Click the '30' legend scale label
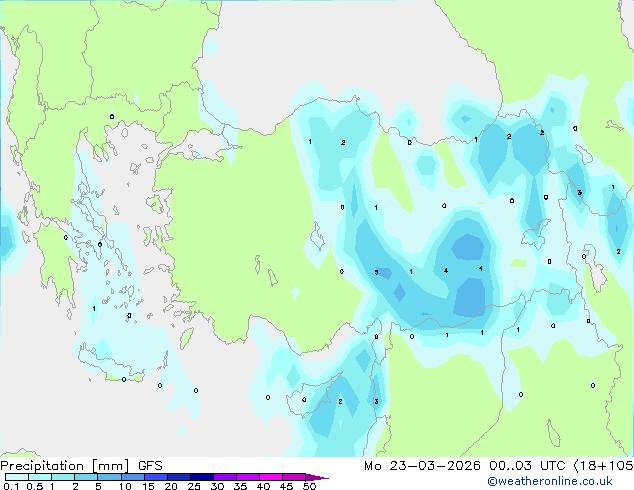Screen dimensions: 634x490 (217, 486)
